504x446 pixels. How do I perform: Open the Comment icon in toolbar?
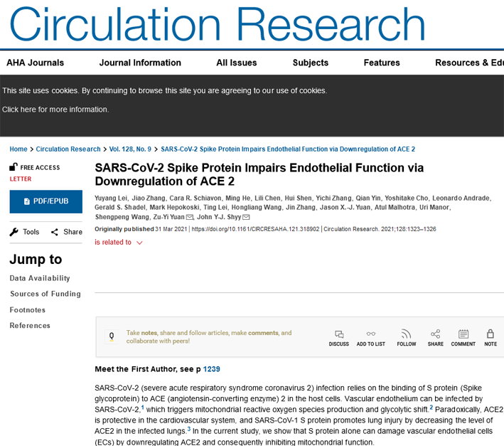coord(463,334)
